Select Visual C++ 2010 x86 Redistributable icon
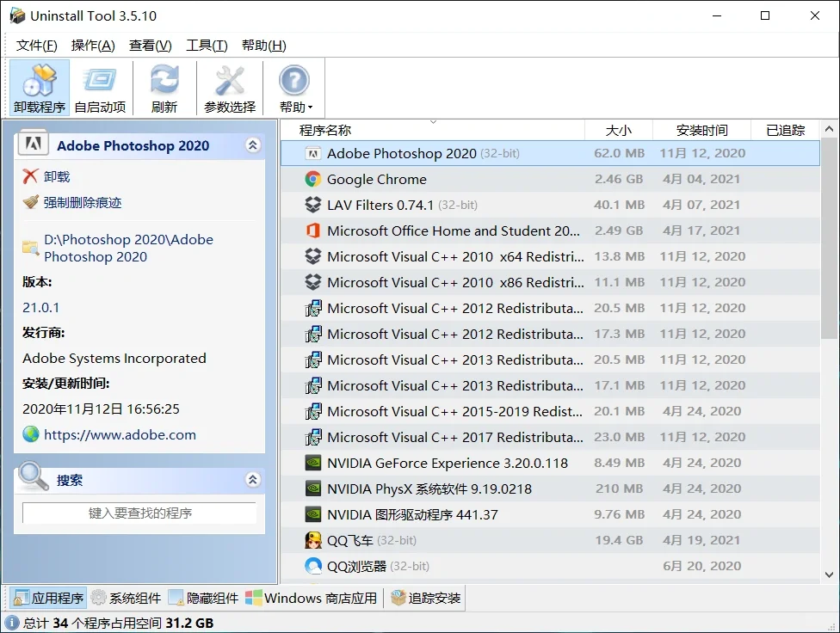Viewport: 840px width, 633px height. coord(313,282)
